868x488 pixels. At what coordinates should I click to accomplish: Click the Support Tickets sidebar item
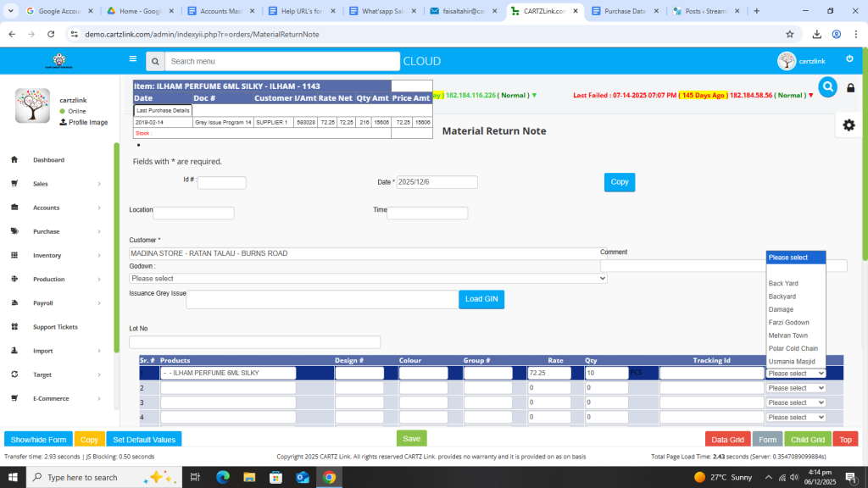(x=55, y=327)
